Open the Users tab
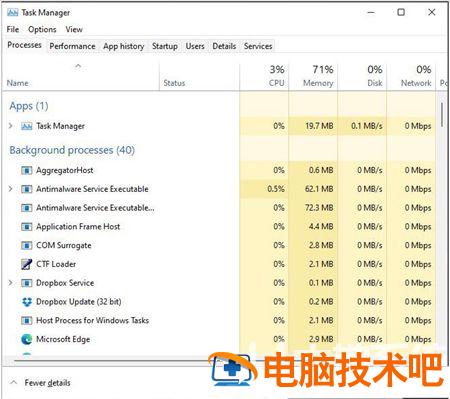This screenshot has height=399, width=450. (195, 46)
